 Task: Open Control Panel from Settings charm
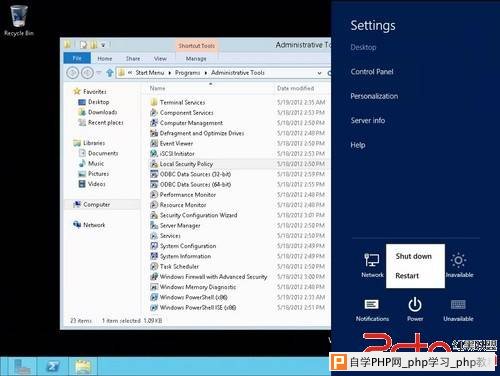(372, 72)
